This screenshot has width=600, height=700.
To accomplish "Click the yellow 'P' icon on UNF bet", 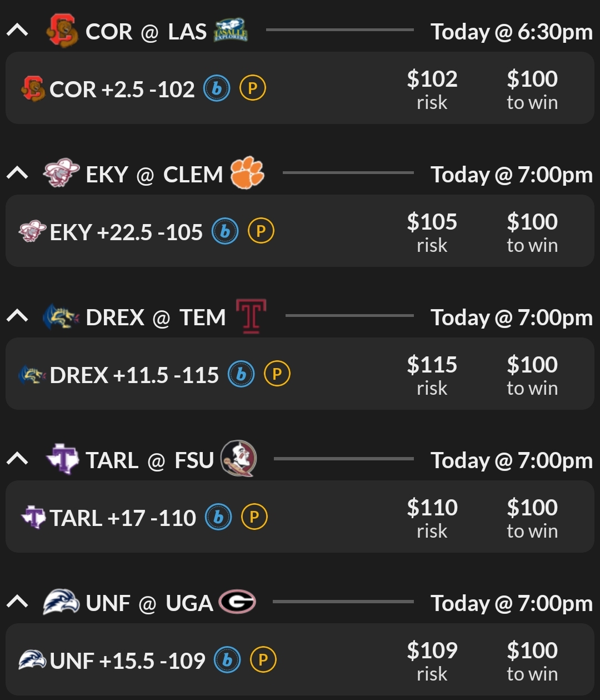I will click(263, 661).
